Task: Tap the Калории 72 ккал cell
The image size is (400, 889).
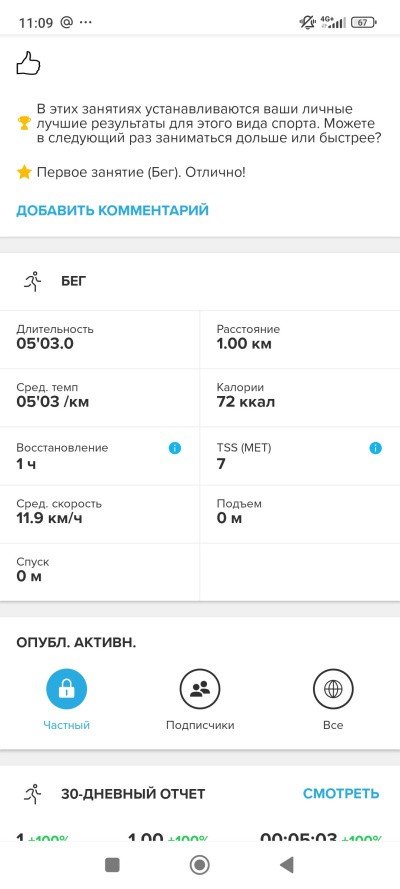Action: (x=300, y=397)
